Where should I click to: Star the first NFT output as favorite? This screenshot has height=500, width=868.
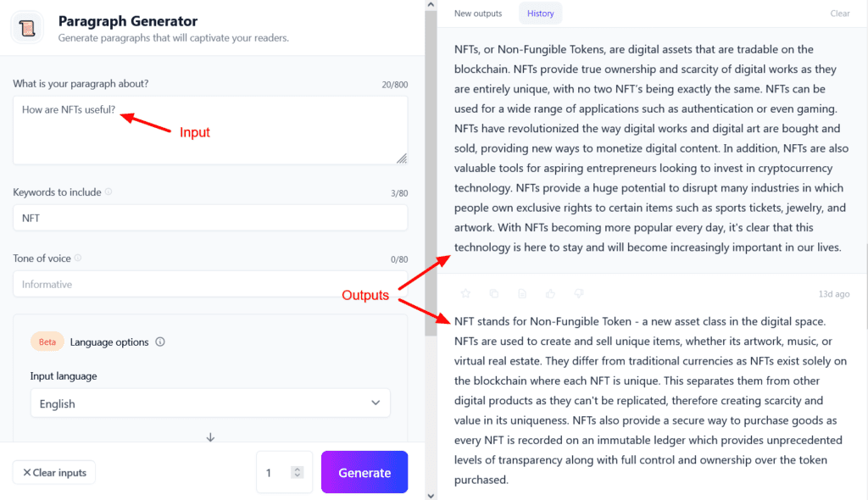[465, 292]
